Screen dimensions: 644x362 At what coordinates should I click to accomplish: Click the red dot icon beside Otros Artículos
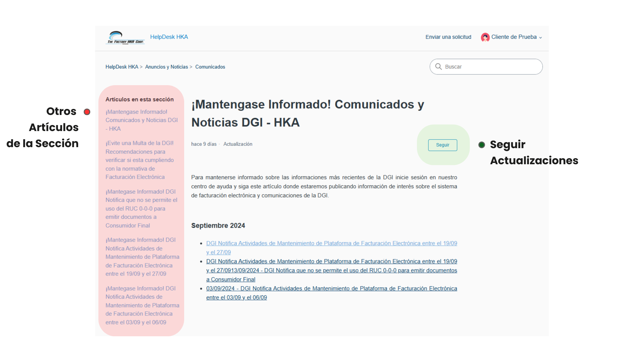click(87, 112)
